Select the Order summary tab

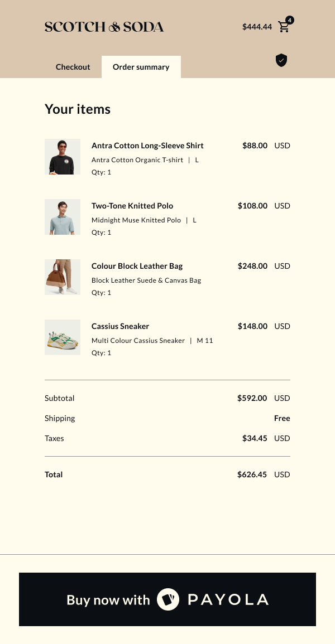141,67
